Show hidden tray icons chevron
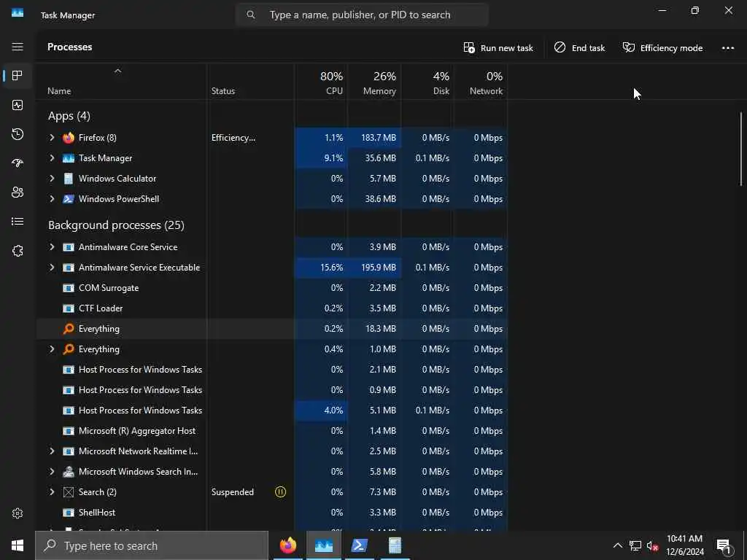The width and height of the screenshot is (747, 560). pos(617,545)
